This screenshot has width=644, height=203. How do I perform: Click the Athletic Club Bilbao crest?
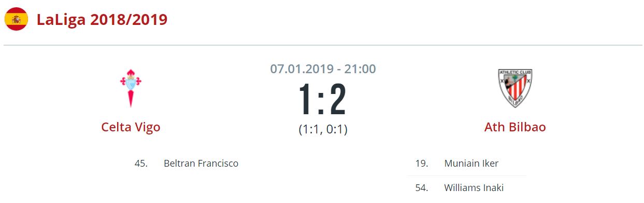(x=515, y=88)
